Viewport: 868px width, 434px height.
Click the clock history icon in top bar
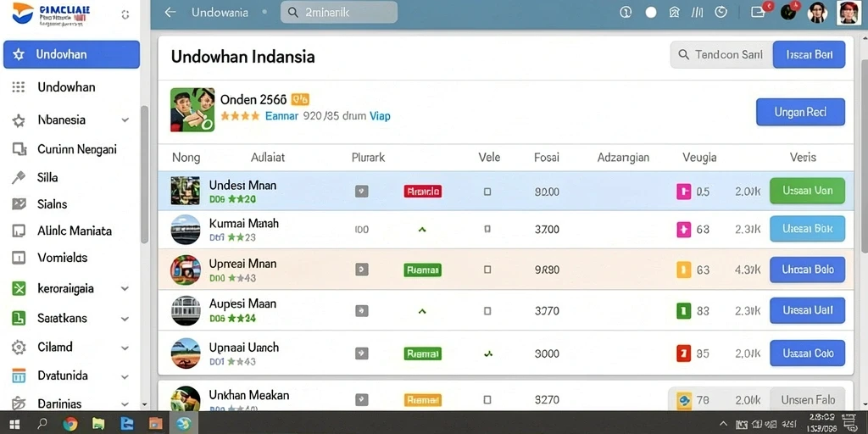click(x=721, y=12)
